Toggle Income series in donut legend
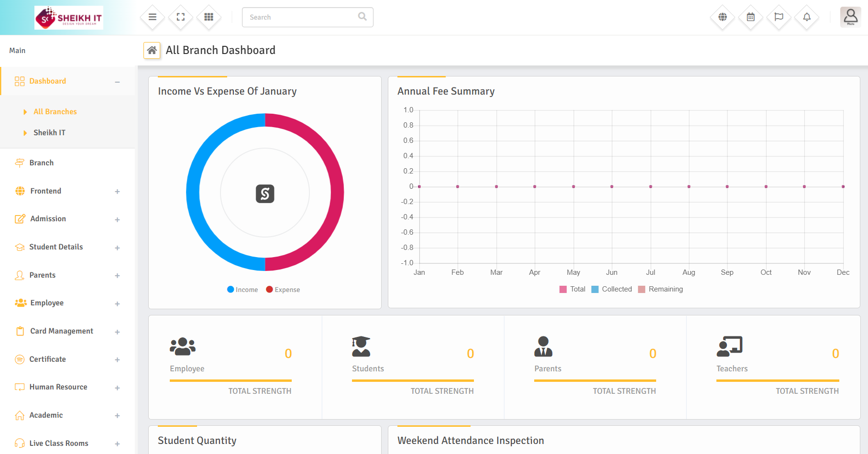 [x=242, y=290]
